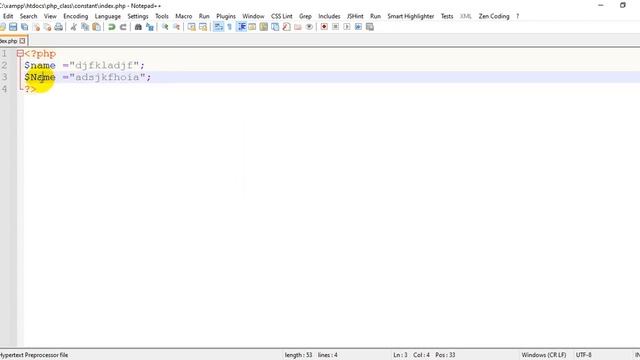This screenshot has width=640, height=360.
Task: Click the Redo arrow icon
Action: click(123, 27)
